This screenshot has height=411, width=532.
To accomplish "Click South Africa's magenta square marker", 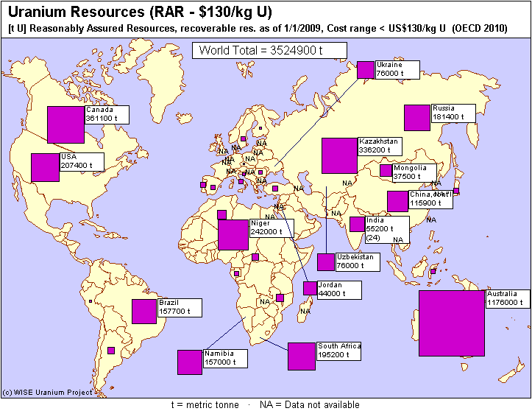I will pos(301,356).
